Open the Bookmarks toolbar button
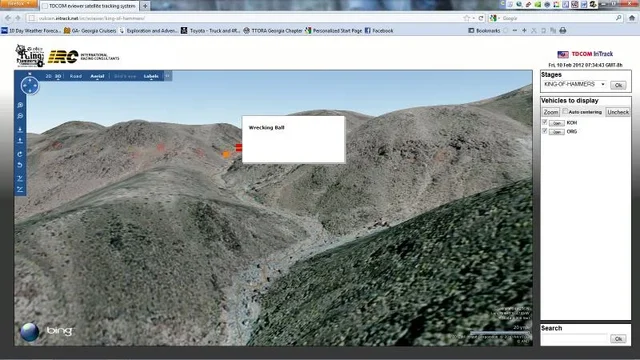The image size is (640, 360). pyautogui.click(x=484, y=31)
